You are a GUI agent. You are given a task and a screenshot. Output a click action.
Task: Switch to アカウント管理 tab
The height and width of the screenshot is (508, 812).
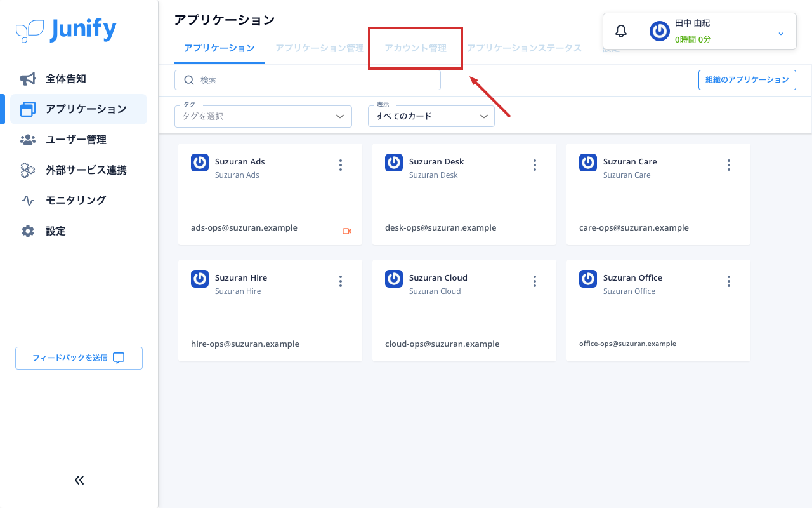(416, 48)
